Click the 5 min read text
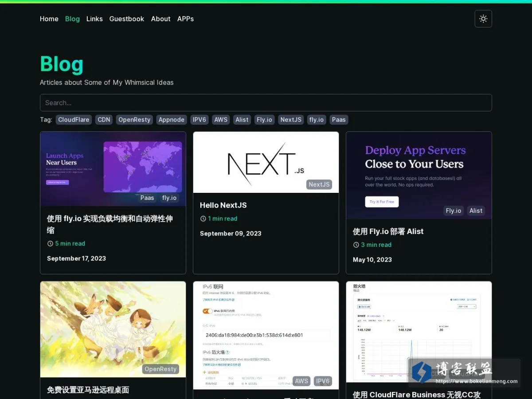Image resolution: width=532 pixels, height=399 pixels. [70, 243]
